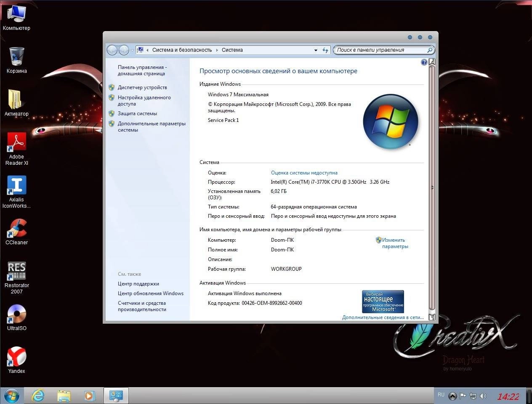This screenshot has width=532, height=404.
Task: Launch Yandex browser shortcut
Action: [x=16, y=360]
